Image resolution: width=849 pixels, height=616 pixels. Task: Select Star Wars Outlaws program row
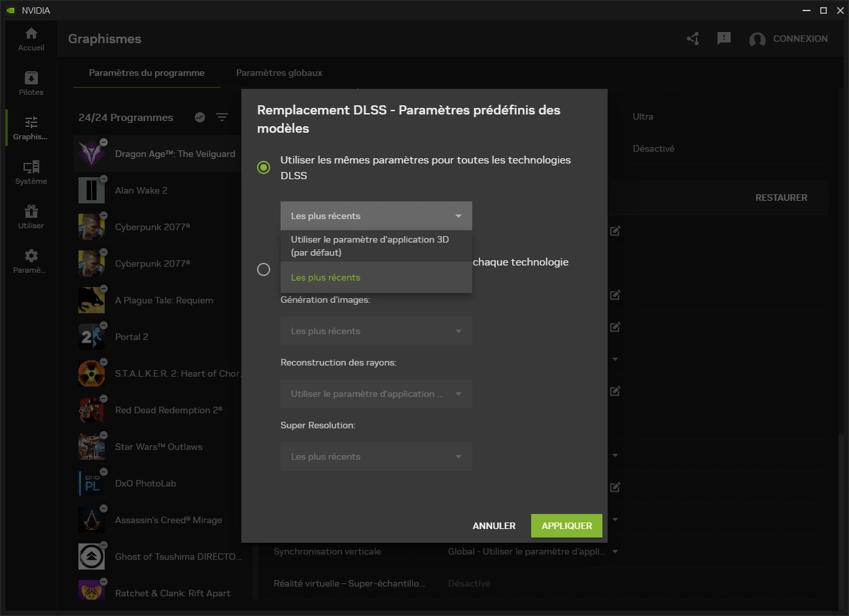click(x=157, y=447)
